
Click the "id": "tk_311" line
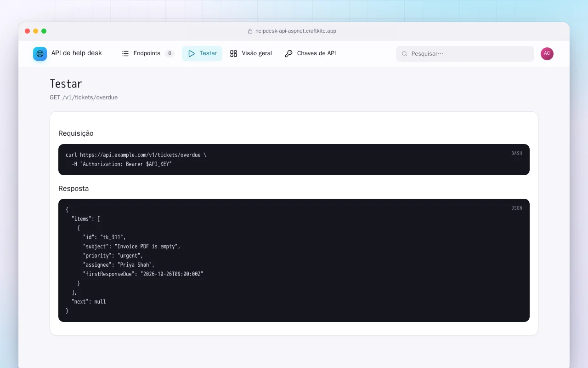tap(104, 237)
